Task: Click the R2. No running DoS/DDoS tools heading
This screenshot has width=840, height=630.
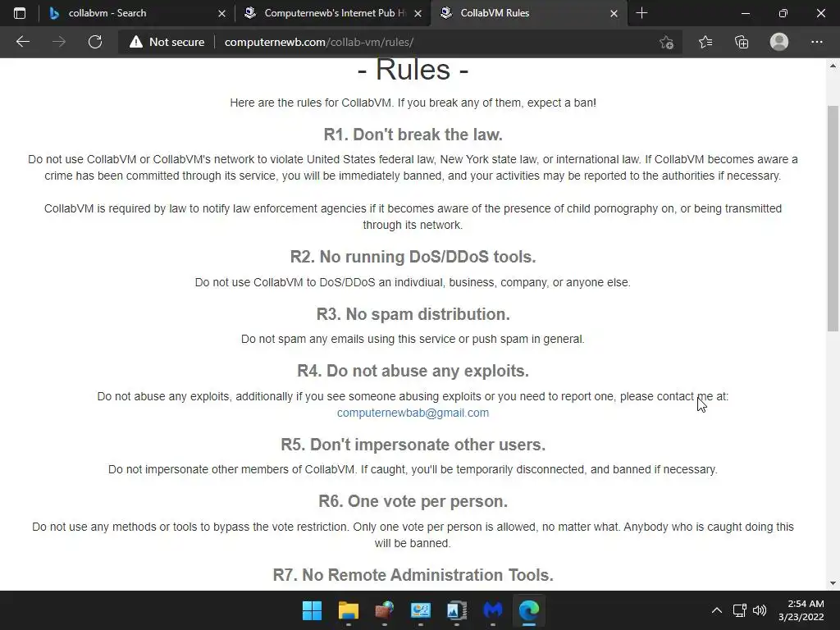Action: (413, 257)
